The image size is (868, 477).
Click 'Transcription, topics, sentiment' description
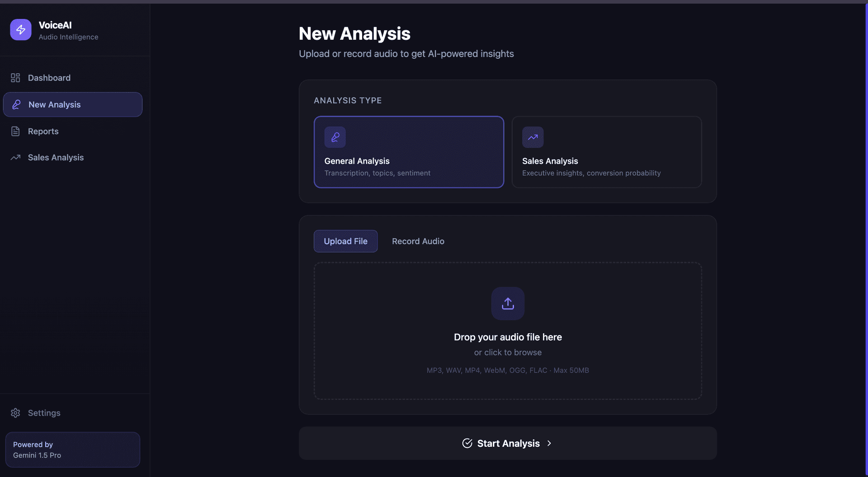377,173
